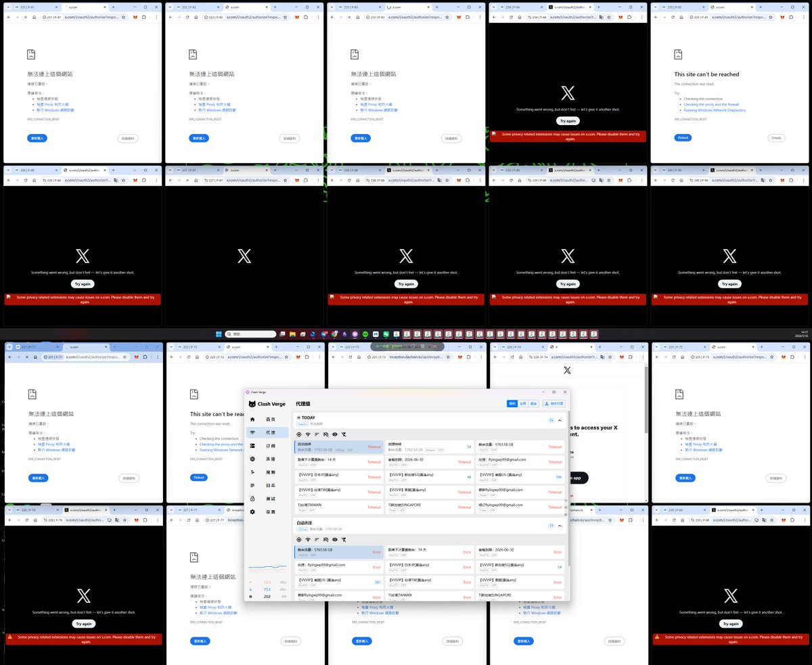Viewport: 812px width, 665px height.
Task: Click 詳細資料 in window 232 | P-82
Action: (290, 138)
